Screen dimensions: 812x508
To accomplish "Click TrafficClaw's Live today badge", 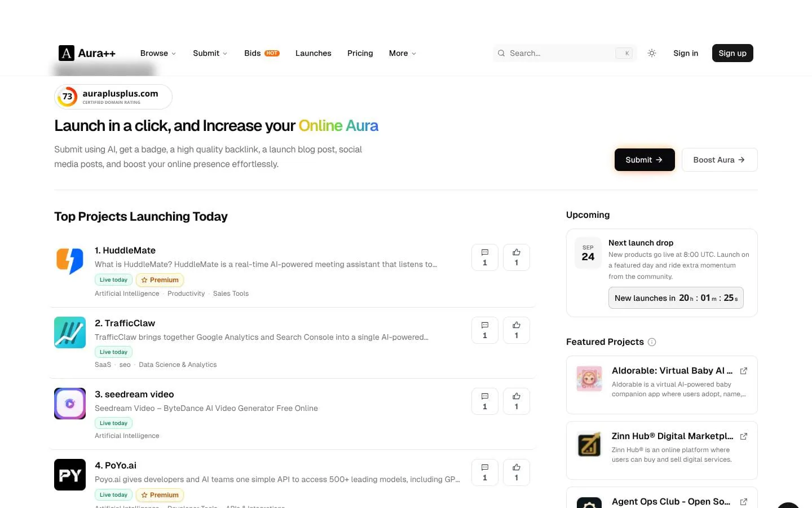I will pos(113,352).
